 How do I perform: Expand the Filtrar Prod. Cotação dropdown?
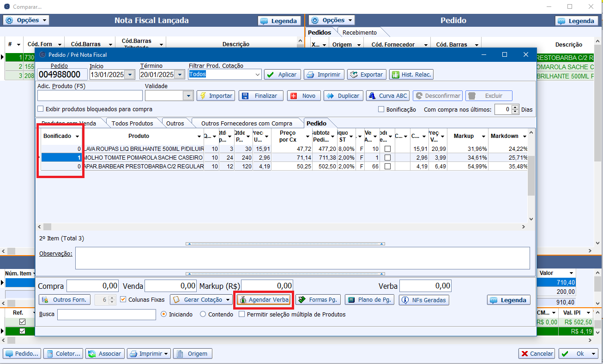click(258, 74)
